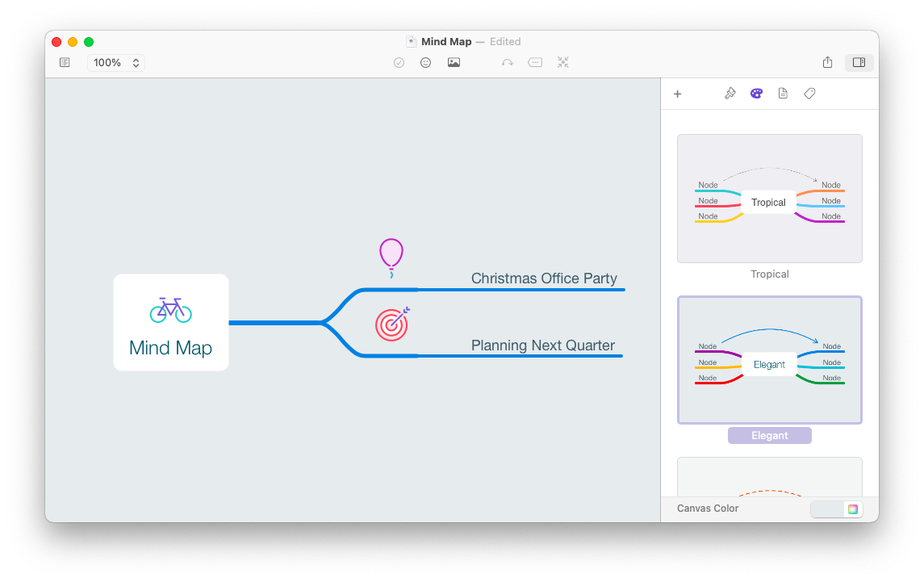Open the brush style panel in the sidebar
The image size is (924, 582).
730,93
